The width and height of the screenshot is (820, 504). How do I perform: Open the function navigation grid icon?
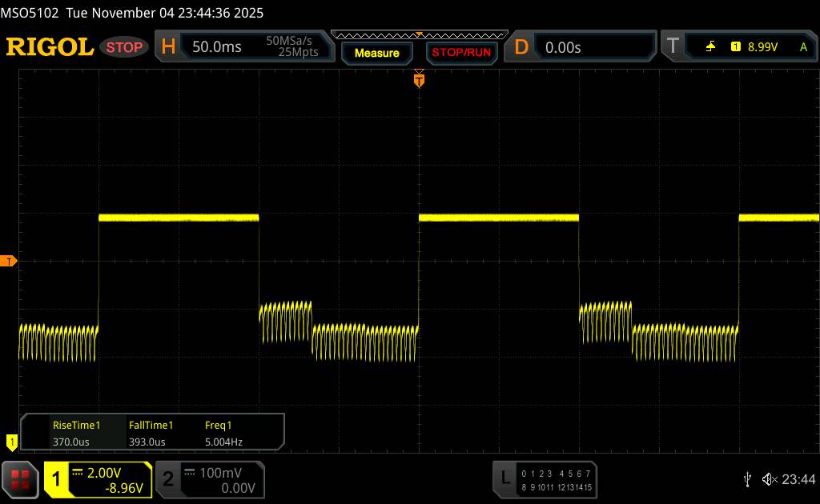point(20,478)
